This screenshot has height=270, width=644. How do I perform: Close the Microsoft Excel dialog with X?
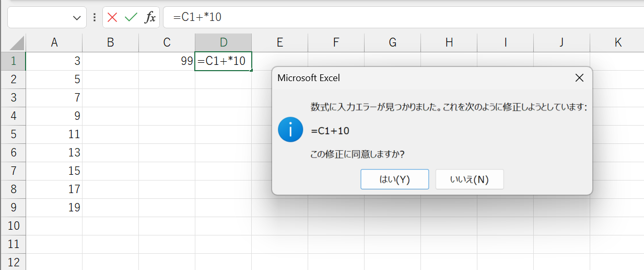pyautogui.click(x=579, y=78)
